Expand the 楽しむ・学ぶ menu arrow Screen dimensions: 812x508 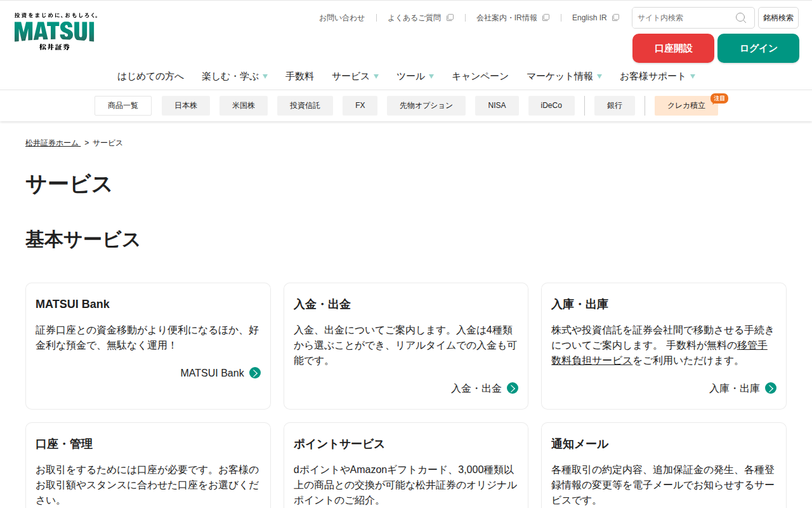click(x=265, y=76)
